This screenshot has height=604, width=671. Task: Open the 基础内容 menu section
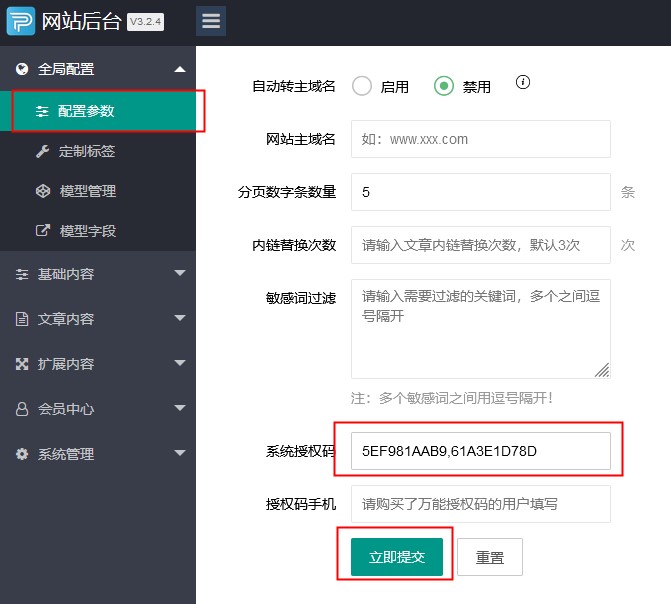pos(98,274)
